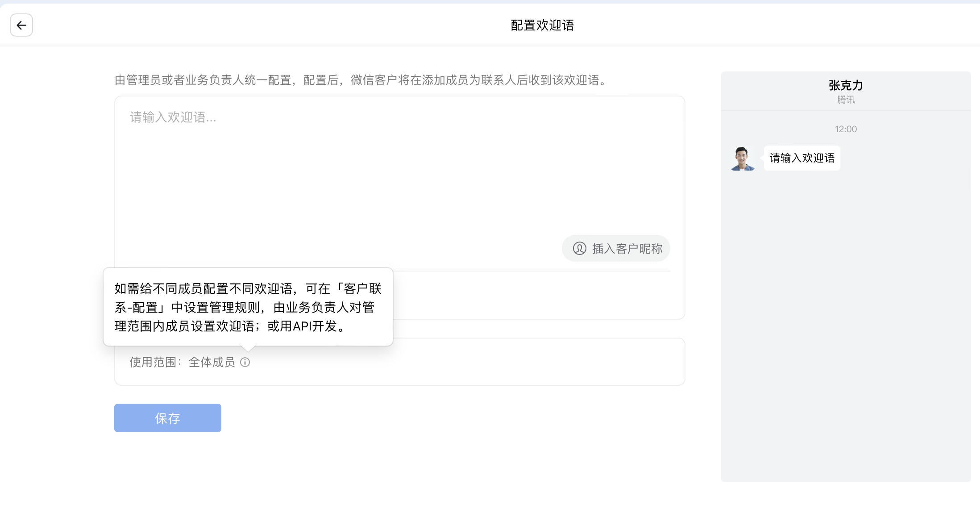Viewport: 980px width, 518px height.
Task: Click the divider line under the insert nickname button
Action: pyautogui.click(x=536, y=271)
